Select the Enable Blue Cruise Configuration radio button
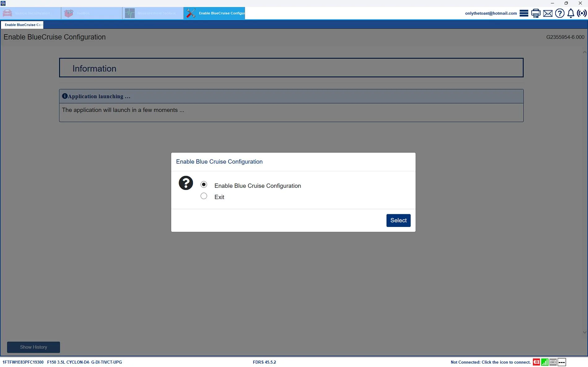588x367 pixels. pyautogui.click(x=204, y=184)
